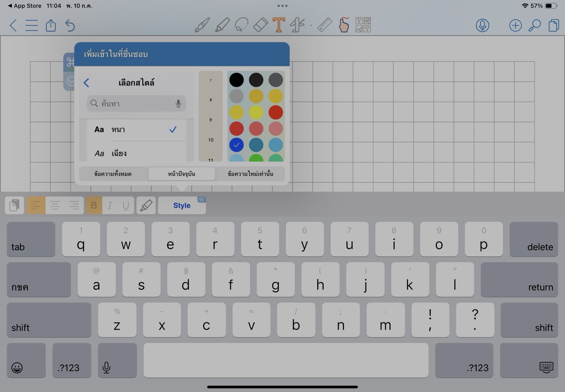This screenshot has height=392, width=565.
Task: Tap the ruler tool icon
Action: [x=324, y=25]
